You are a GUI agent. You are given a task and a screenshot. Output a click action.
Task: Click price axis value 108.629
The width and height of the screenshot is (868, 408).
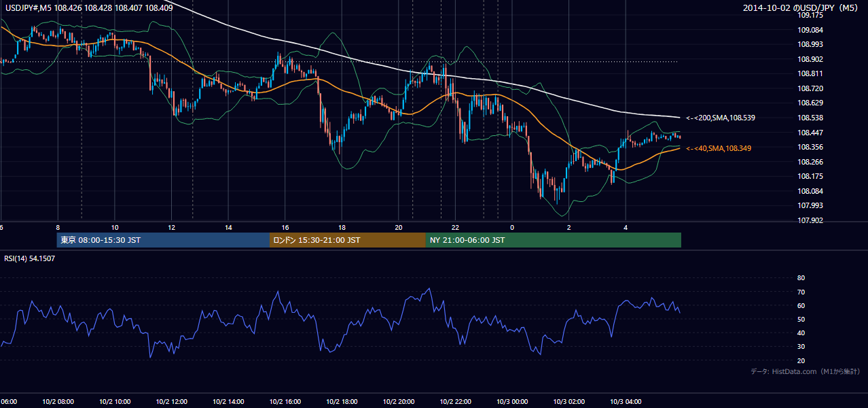click(x=810, y=103)
